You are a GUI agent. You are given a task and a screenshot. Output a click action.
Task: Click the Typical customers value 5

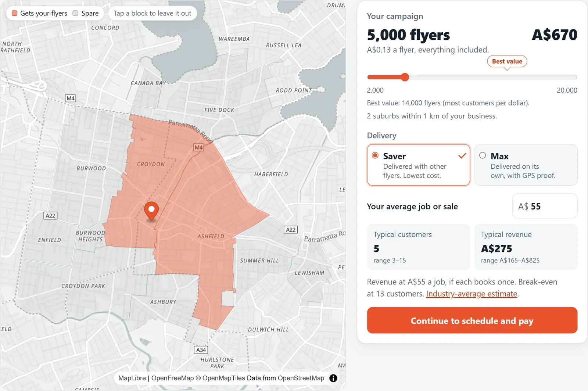(x=376, y=249)
